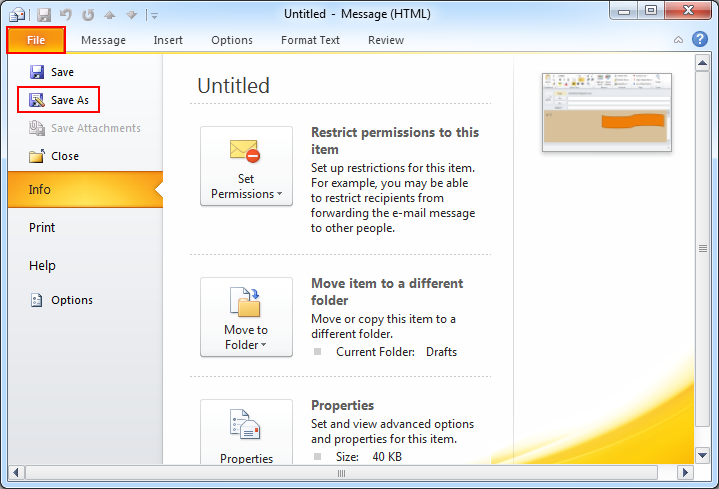Click Save Attachments menu entry
719x489 pixels.
click(85, 128)
